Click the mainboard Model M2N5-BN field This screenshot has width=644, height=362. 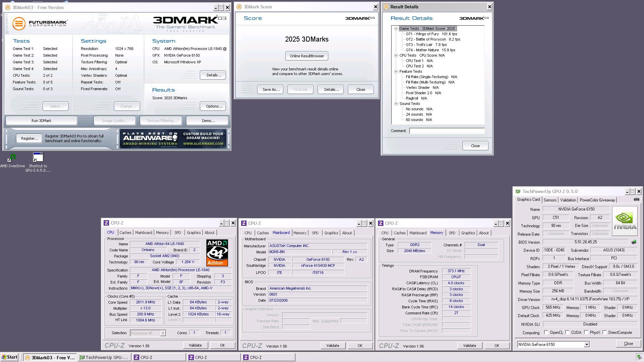pyautogui.click(x=300, y=252)
